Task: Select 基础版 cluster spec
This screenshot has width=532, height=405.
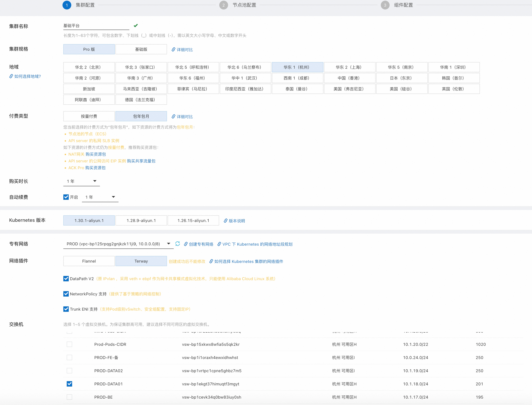Action: pyautogui.click(x=141, y=49)
